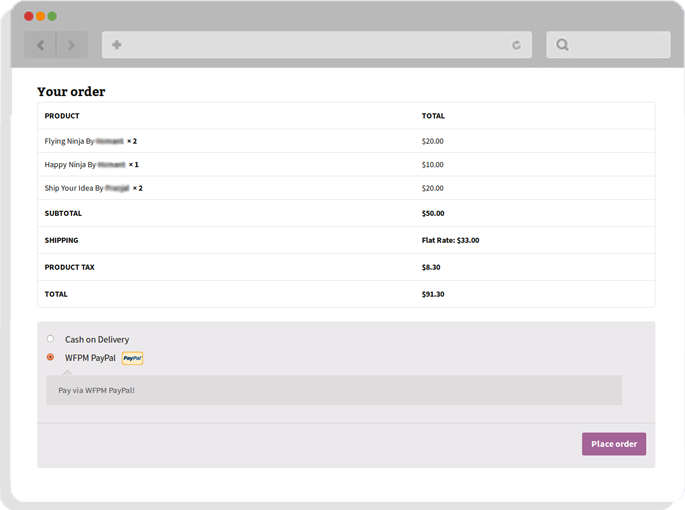Click the green maximize window dot
The width and height of the screenshot is (685, 510).
tap(53, 16)
